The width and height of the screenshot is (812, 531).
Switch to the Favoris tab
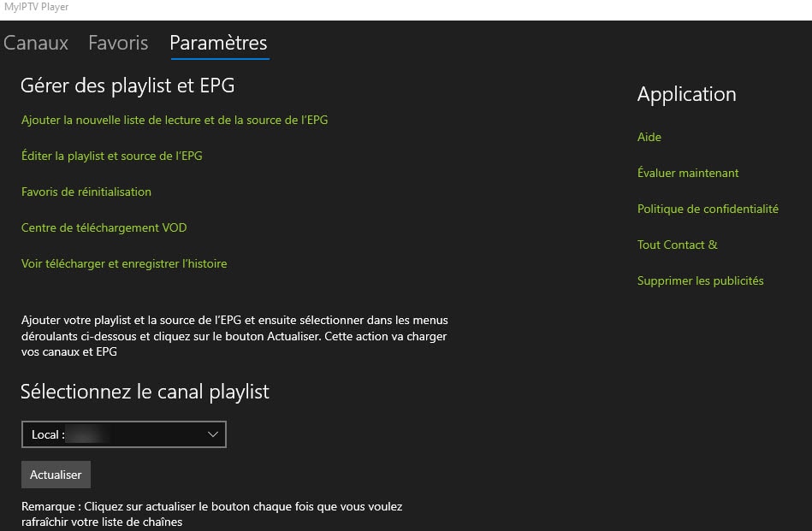[x=117, y=43]
